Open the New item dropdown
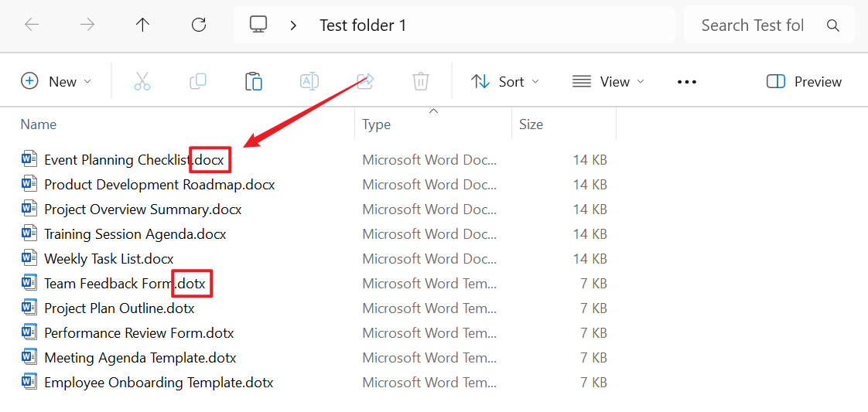Viewport: 868px width, 412px height. [56, 81]
